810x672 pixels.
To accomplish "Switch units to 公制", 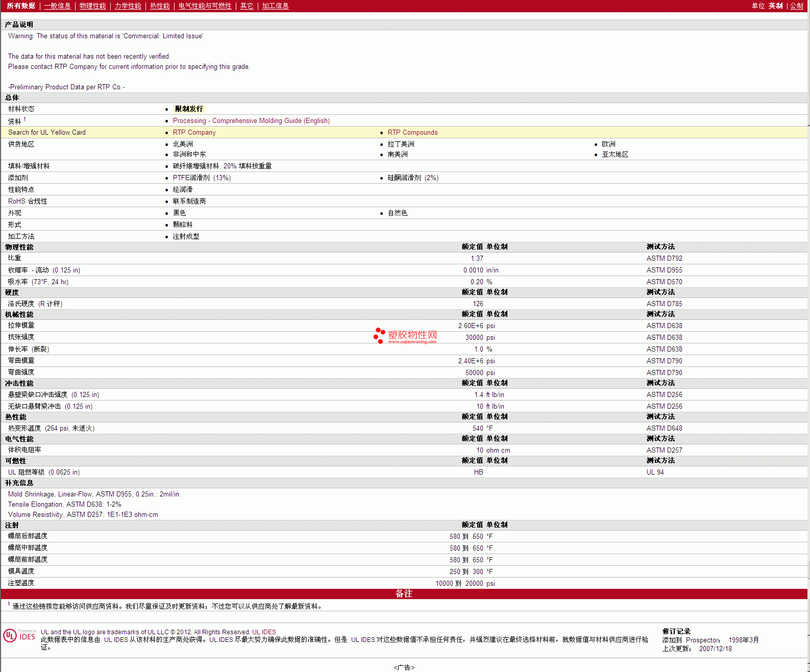I will [797, 6].
